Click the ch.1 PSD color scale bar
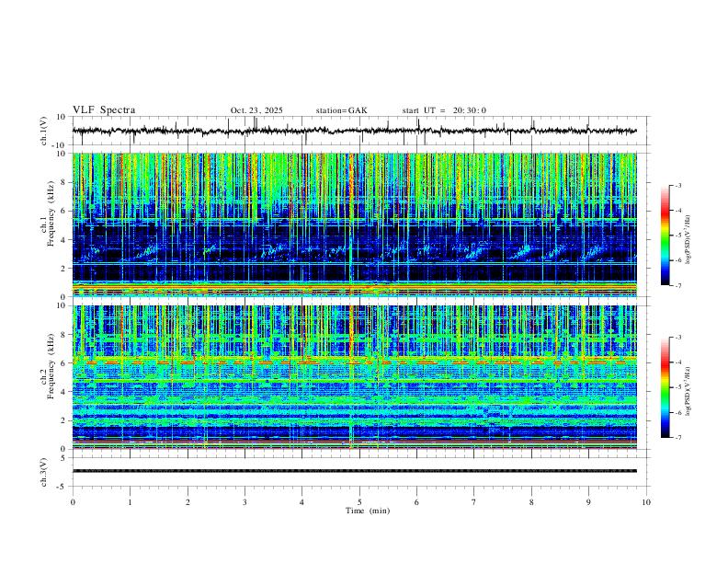Viewport: 728px width, 563px height. (x=665, y=236)
